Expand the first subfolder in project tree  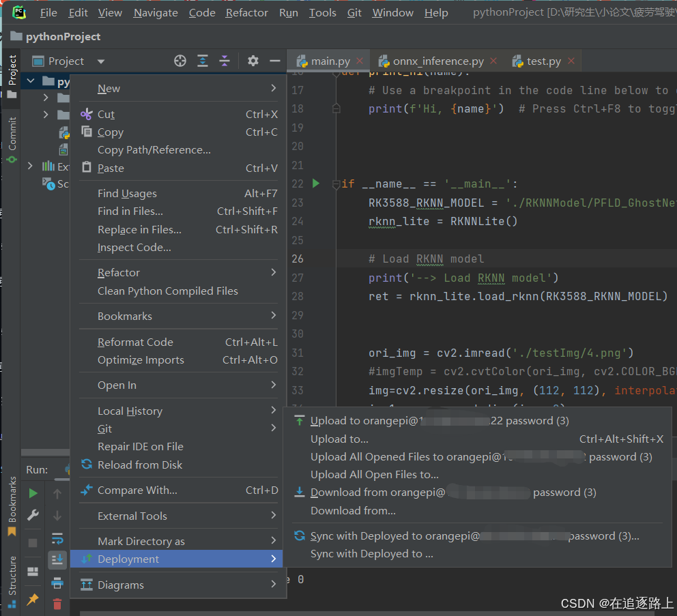(x=46, y=98)
